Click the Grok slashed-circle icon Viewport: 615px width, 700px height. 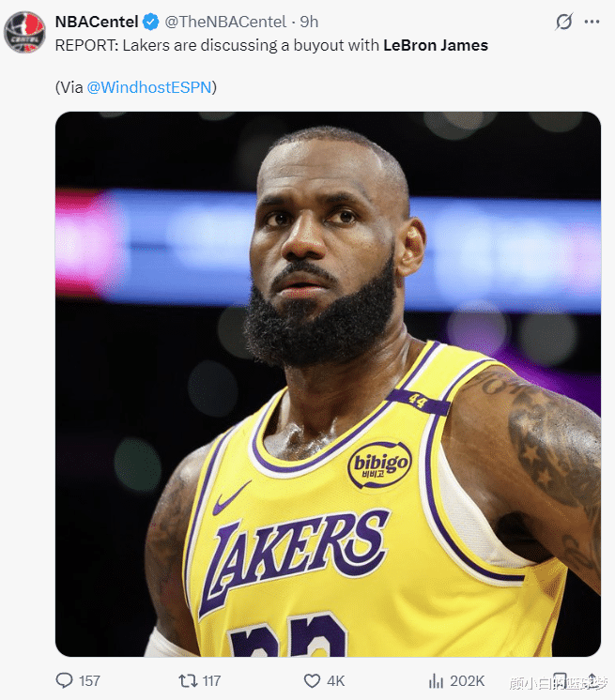[564, 22]
